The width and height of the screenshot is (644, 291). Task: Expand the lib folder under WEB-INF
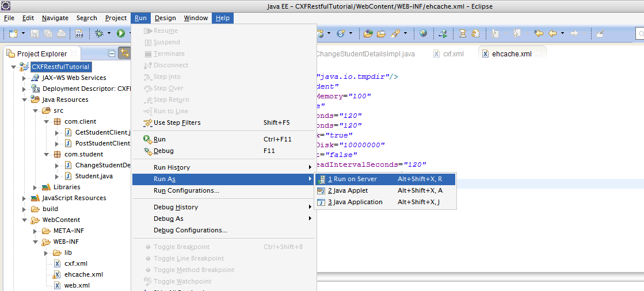point(47,253)
